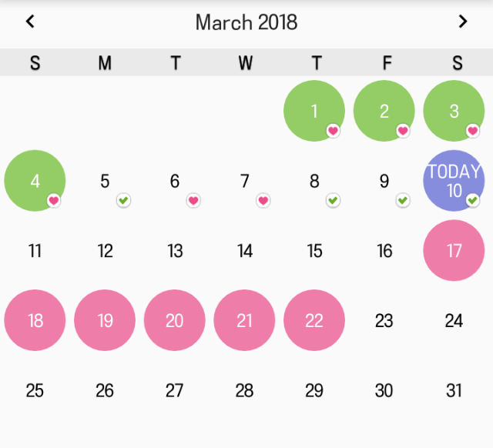Select the March 2018 month title
The image size is (493, 448).
click(246, 22)
